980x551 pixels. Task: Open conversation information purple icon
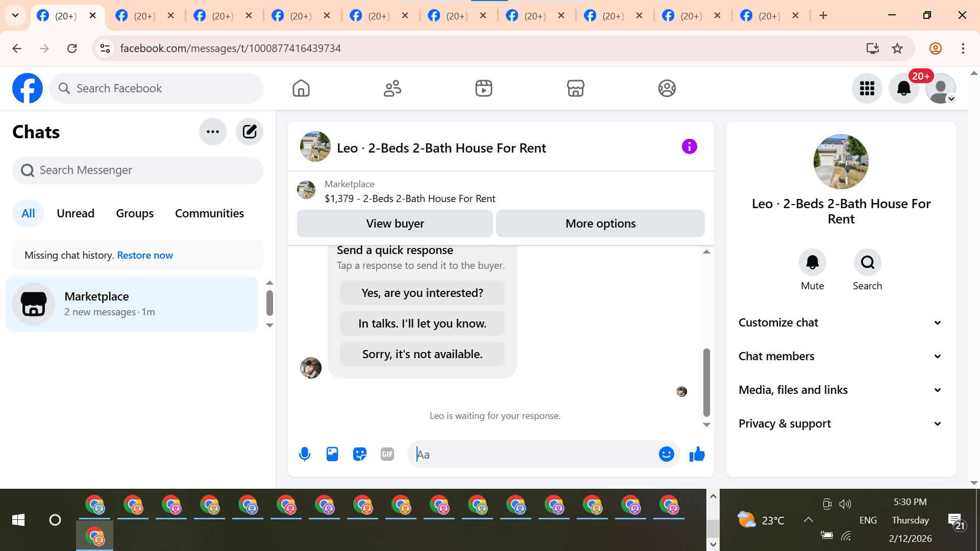[689, 147]
